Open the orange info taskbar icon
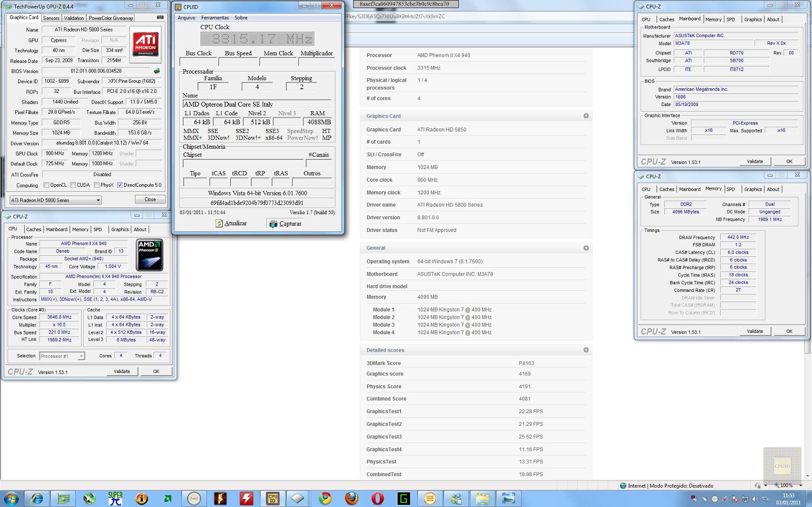This screenshot has width=812, height=507. (142, 498)
